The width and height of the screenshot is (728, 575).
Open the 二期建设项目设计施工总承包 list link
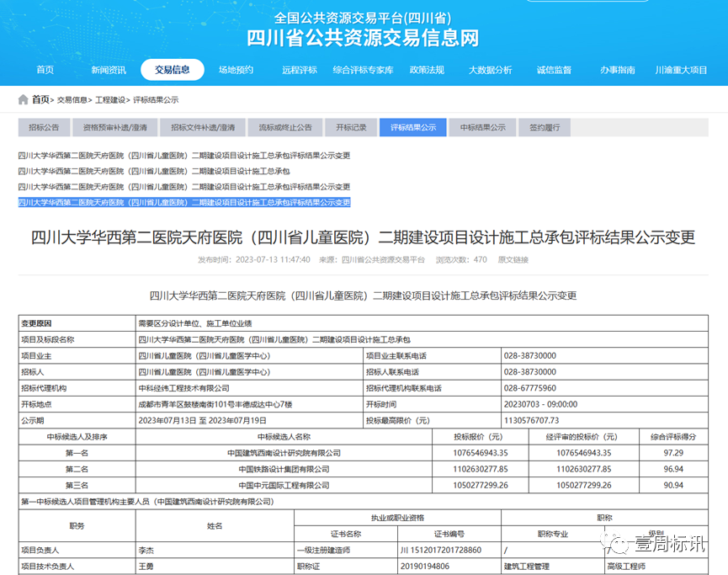pyautogui.click(x=154, y=172)
